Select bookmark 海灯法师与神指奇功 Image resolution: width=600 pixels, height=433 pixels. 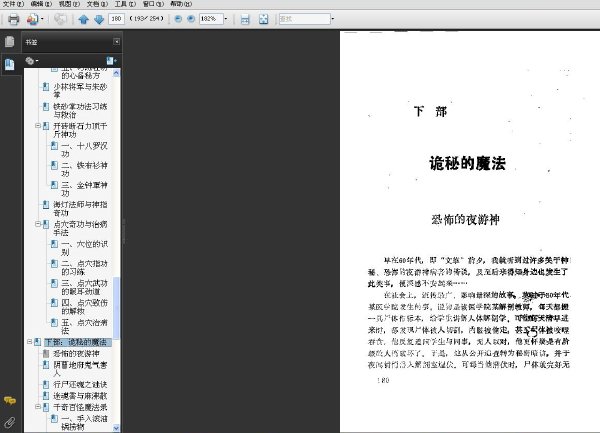point(80,208)
